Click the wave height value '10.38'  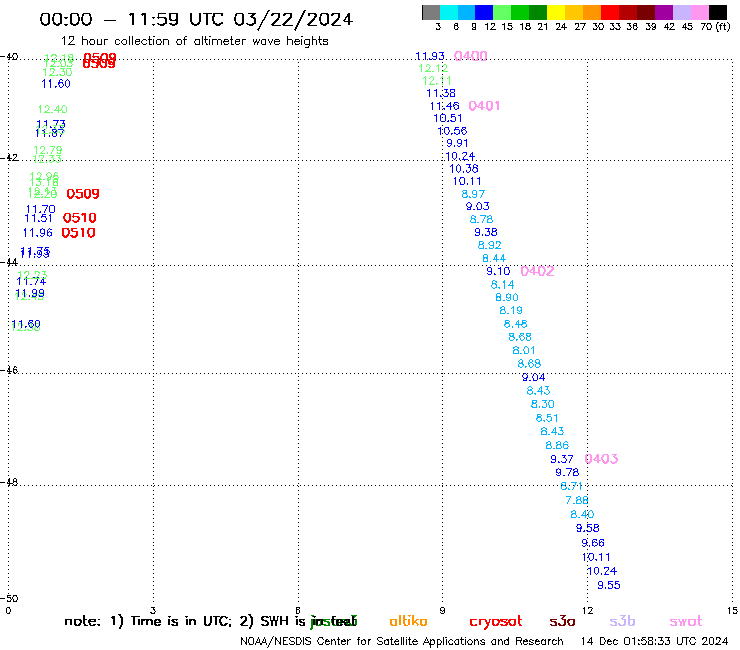click(463, 169)
